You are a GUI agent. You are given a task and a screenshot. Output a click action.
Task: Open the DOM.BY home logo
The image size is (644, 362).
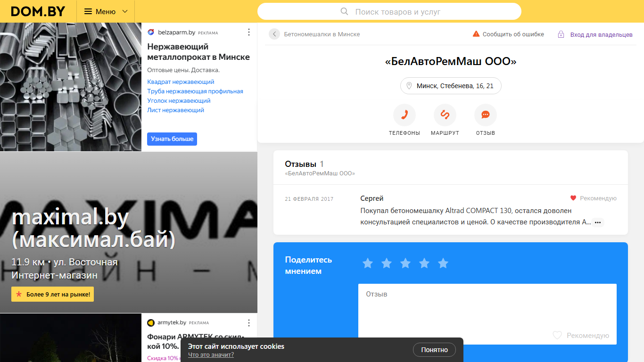(38, 11)
